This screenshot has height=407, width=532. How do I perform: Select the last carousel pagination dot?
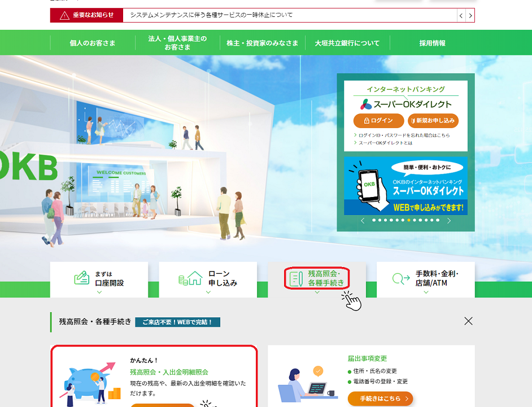click(438, 220)
